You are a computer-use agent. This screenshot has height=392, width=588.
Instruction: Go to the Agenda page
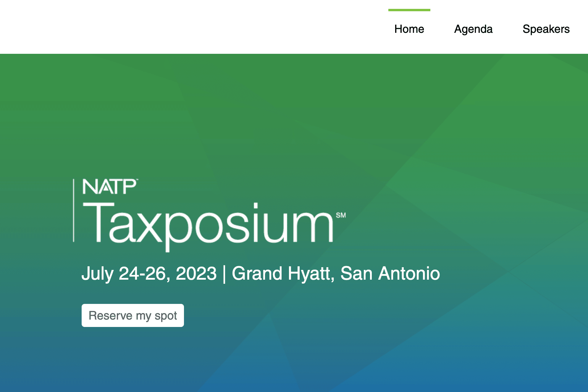tap(473, 29)
